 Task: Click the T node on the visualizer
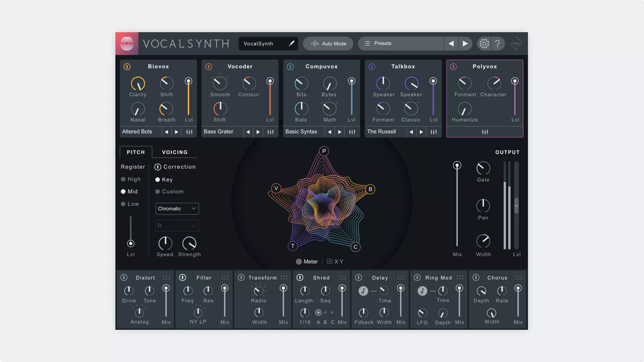pyautogui.click(x=293, y=246)
